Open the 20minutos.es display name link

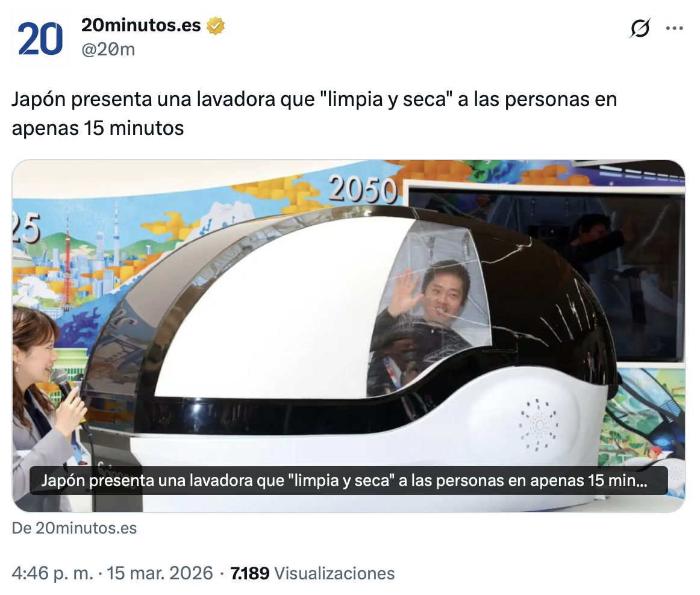141,25
